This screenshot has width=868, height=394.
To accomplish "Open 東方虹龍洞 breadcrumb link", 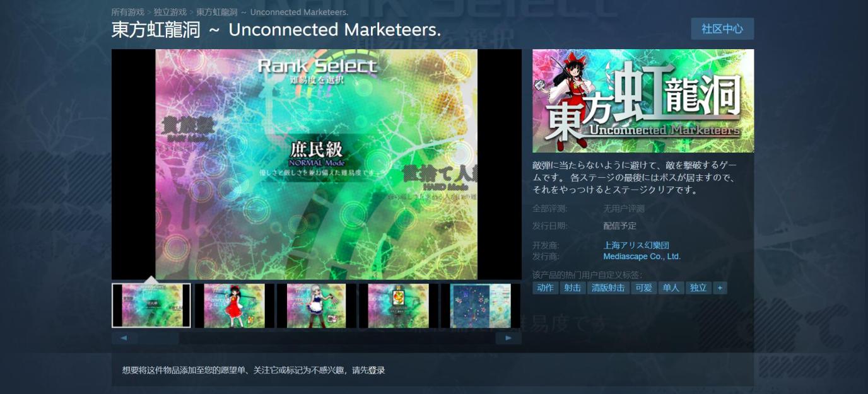I will 216,12.
